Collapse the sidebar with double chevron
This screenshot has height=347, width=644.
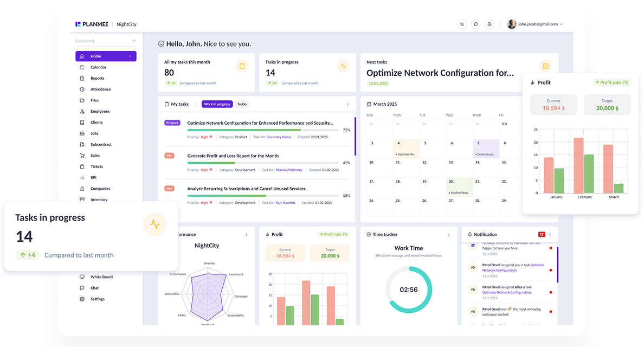(134, 41)
